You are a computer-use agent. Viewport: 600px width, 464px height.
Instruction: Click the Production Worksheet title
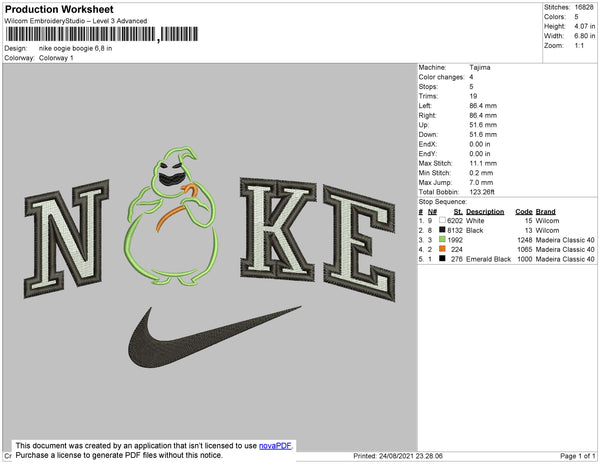point(59,10)
